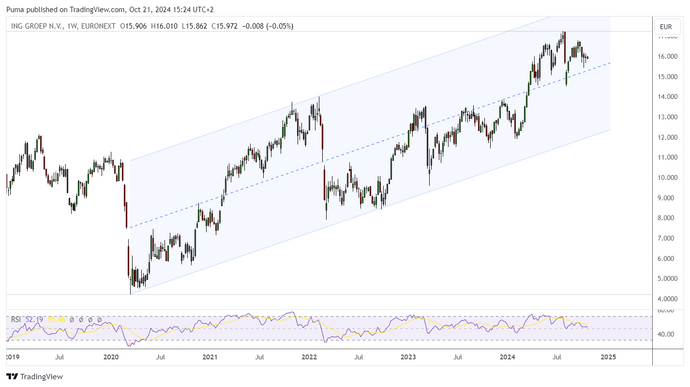Click the 2022 time axis label
690x387 pixels.
(309, 357)
